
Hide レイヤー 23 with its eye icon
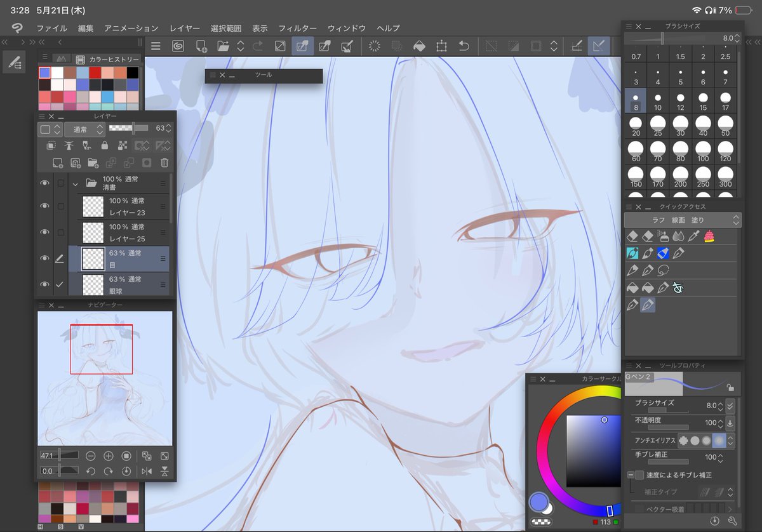45,206
